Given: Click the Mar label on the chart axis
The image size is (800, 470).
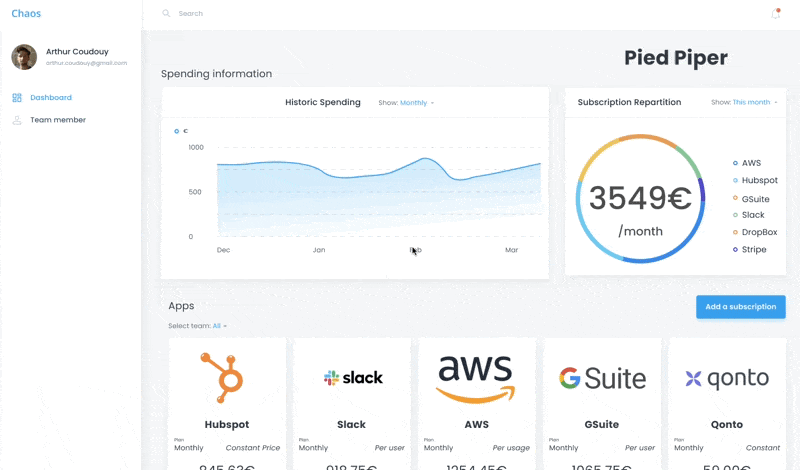Looking at the screenshot, I should coord(512,250).
